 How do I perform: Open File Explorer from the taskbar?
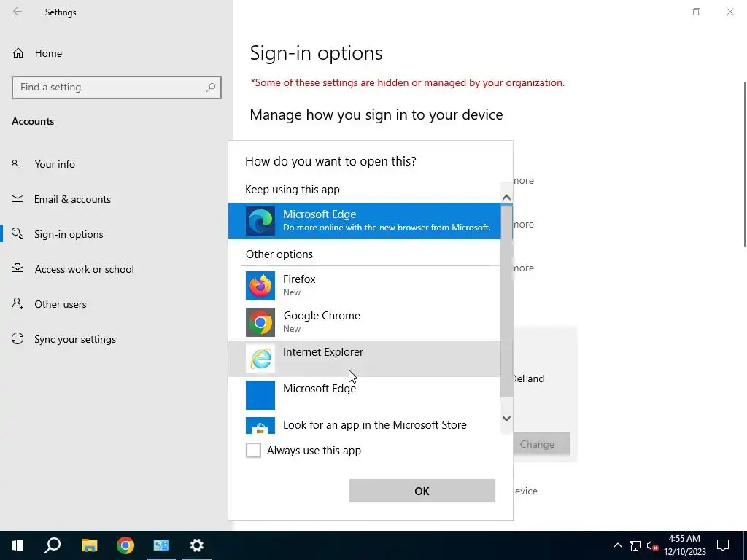pos(89,545)
